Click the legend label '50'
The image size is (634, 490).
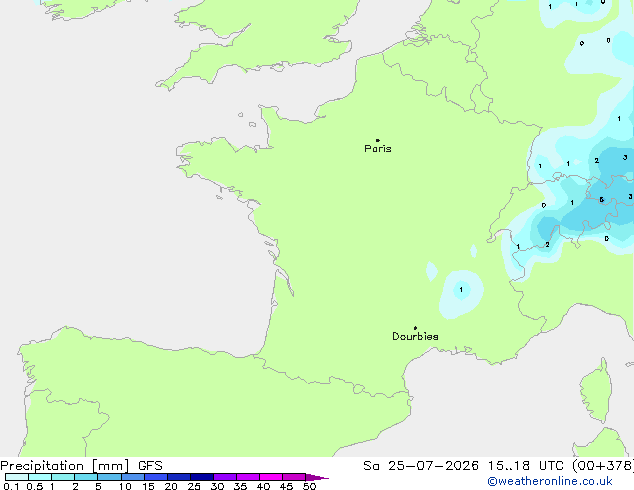coord(309,486)
